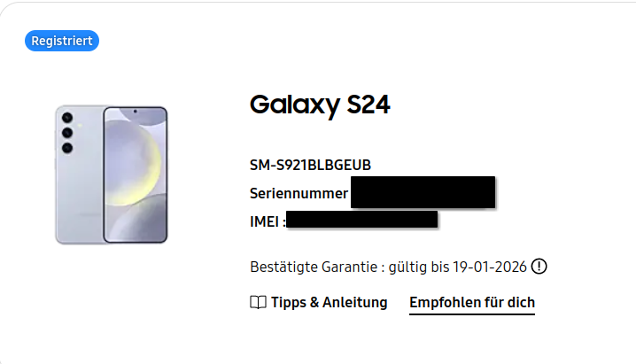This screenshot has height=364, width=636.
Task: Click the Galaxy S24 heading
Action: click(x=320, y=105)
